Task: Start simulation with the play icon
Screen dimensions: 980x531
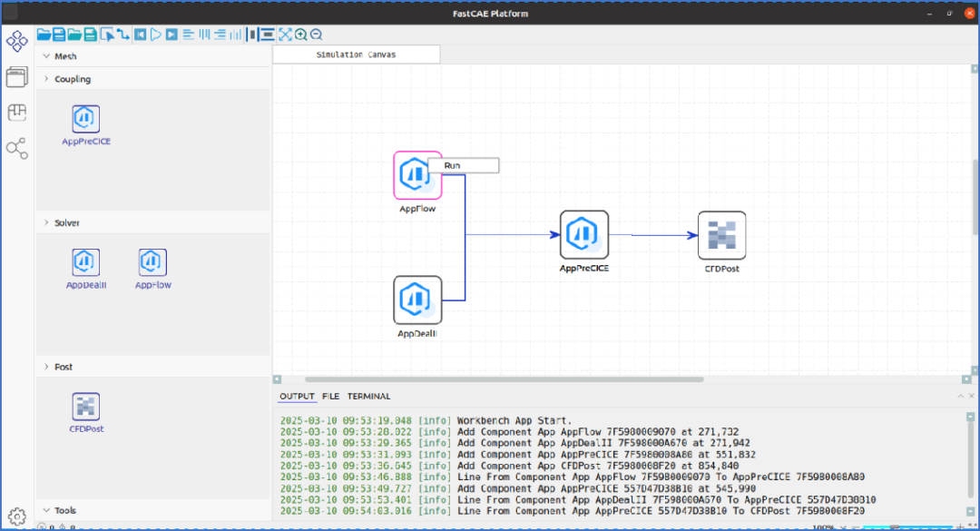Action: (x=156, y=34)
